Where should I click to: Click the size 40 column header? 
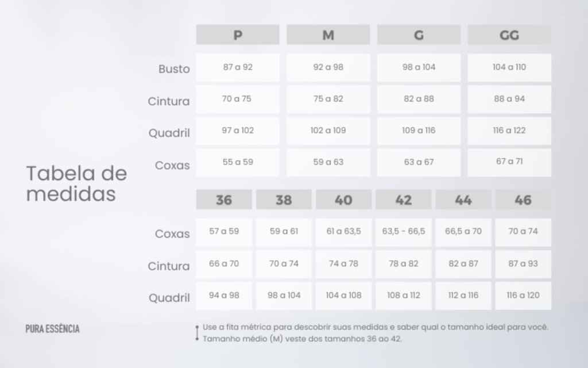point(343,200)
